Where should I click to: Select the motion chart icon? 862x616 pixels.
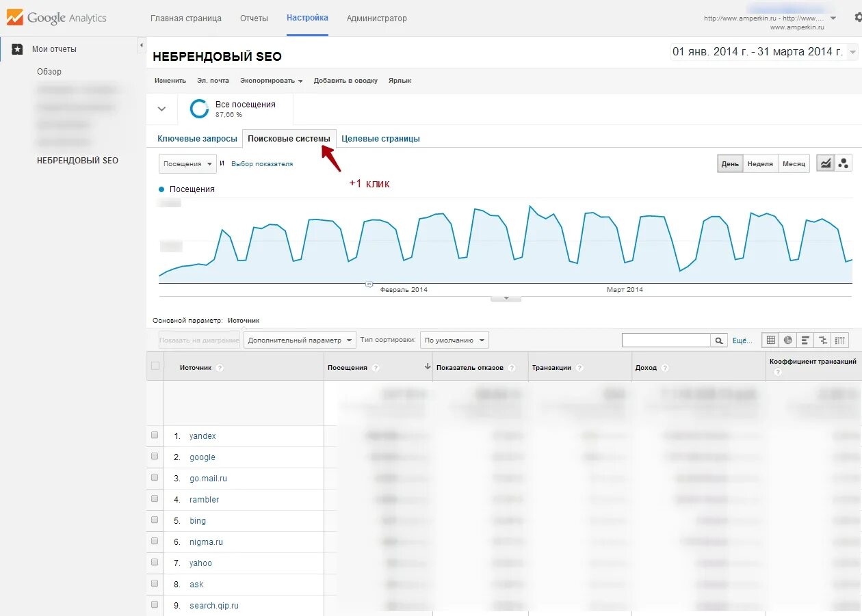(844, 163)
